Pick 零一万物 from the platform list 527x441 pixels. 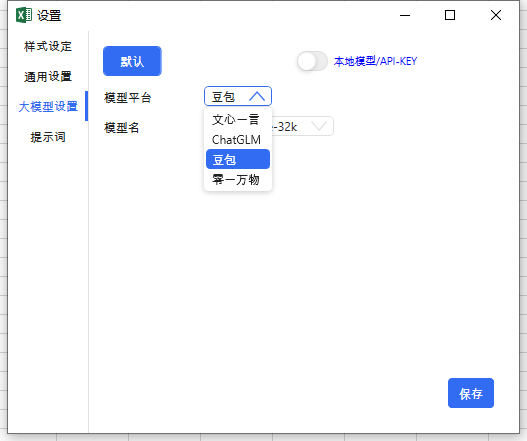point(238,179)
